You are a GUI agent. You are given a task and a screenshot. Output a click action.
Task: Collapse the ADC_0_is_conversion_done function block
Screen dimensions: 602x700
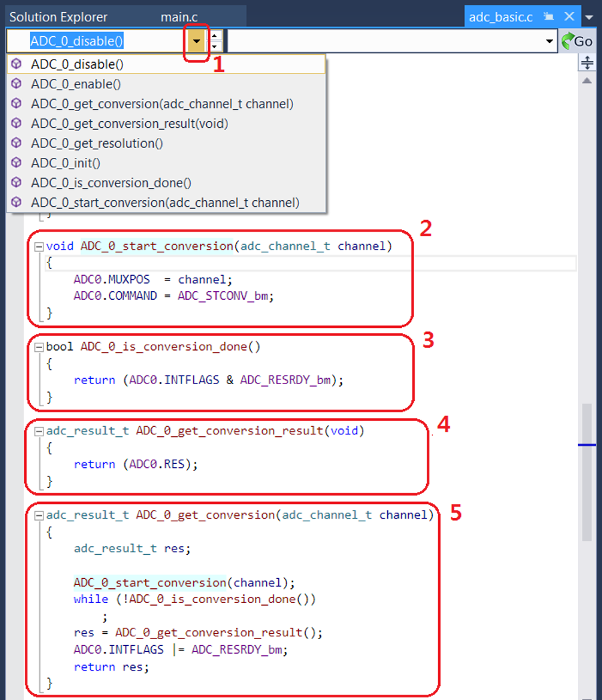pos(39,347)
